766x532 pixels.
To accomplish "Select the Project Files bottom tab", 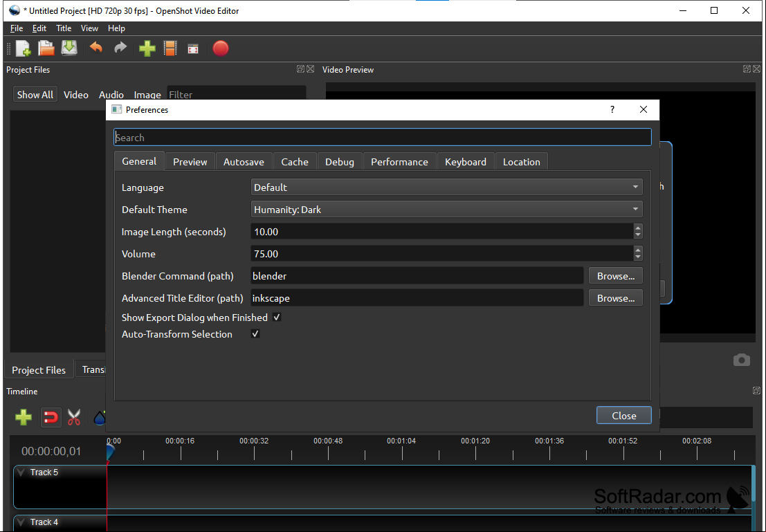I will [x=39, y=370].
